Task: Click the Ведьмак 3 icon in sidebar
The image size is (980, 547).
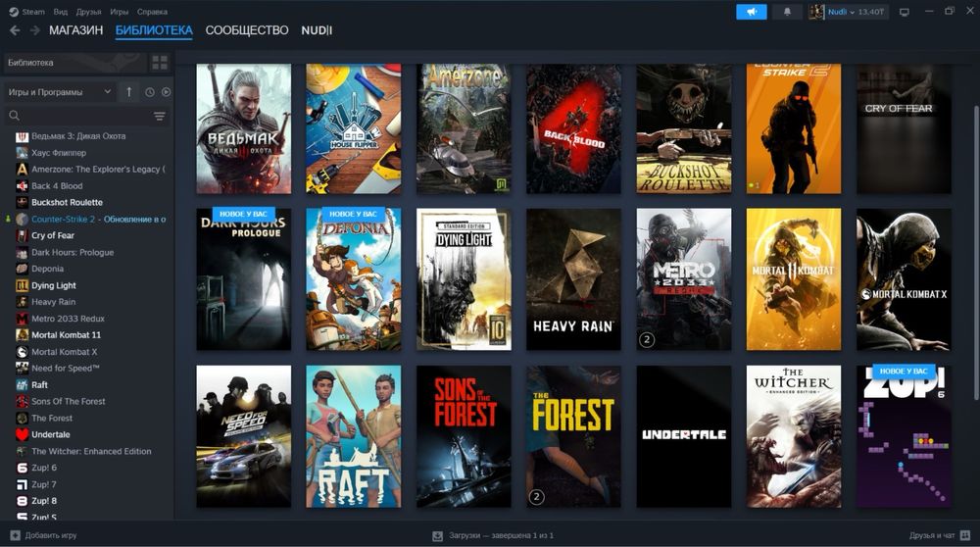Action: tap(22, 136)
